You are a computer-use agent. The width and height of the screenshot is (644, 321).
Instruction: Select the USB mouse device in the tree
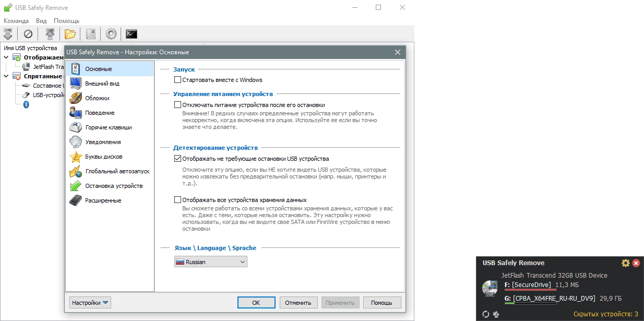pyautogui.click(x=43, y=95)
